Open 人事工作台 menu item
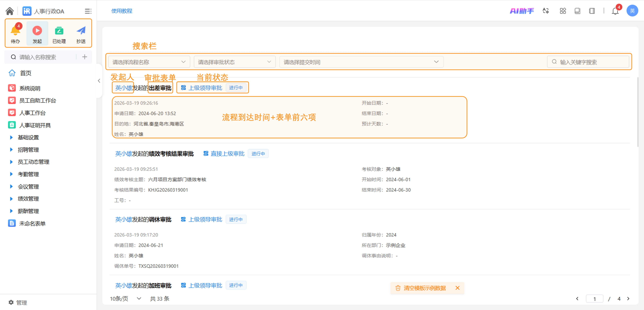Viewport: 644px width, 310px height. (32, 113)
